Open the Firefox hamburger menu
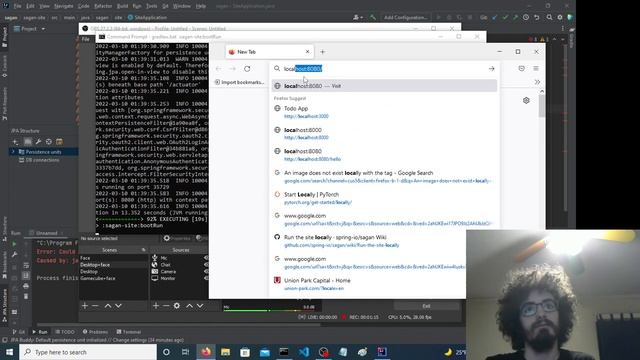The image size is (640, 360). [x=536, y=69]
